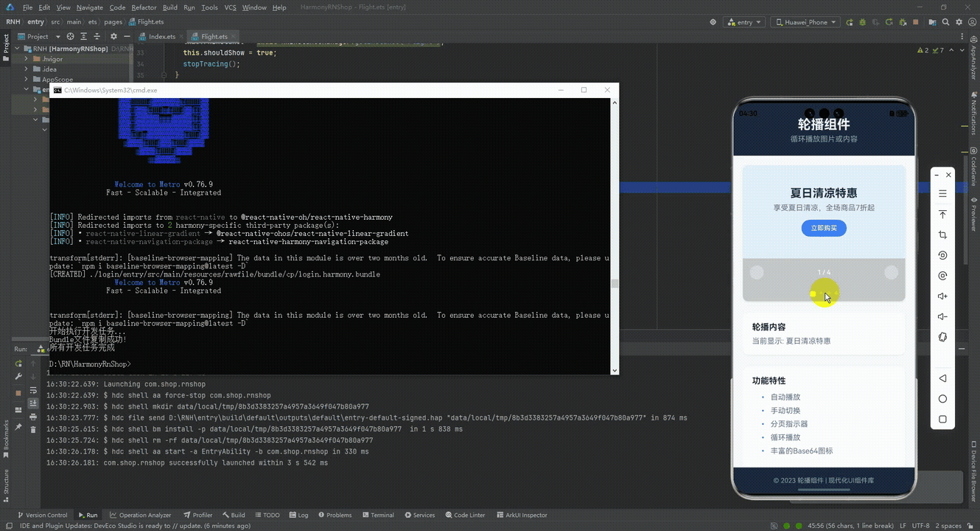Open emulator menu hamburger icon

pyautogui.click(x=942, y=194)
